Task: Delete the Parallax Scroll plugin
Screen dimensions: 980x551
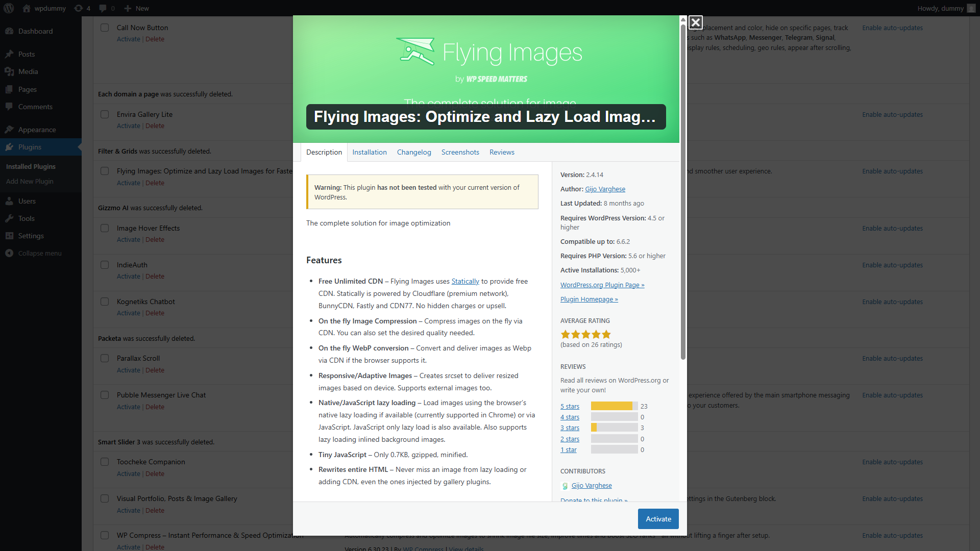Action: (x=155, y=370)
